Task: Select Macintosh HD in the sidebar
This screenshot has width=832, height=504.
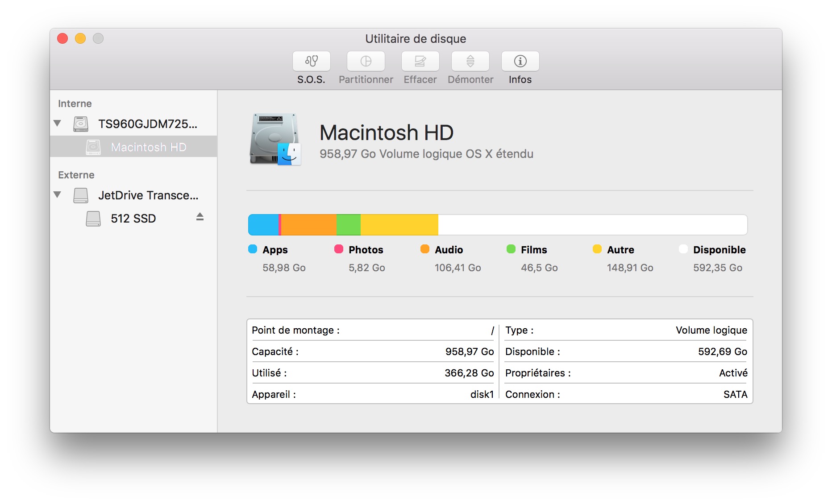Action: 133,147
